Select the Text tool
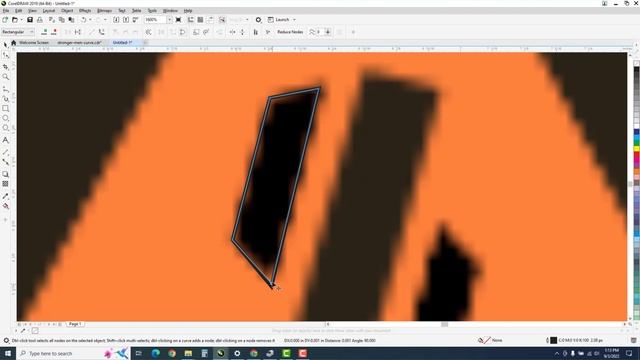 (6, 140)
